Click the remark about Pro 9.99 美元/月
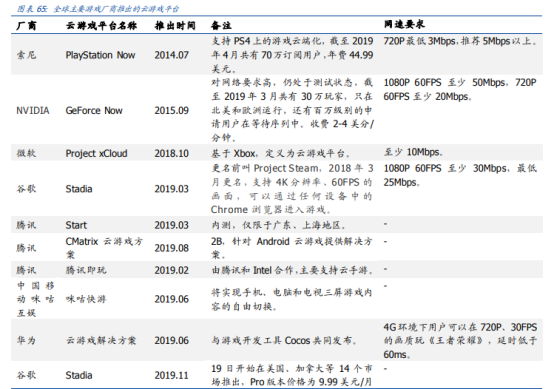 (x=292, y=375)
